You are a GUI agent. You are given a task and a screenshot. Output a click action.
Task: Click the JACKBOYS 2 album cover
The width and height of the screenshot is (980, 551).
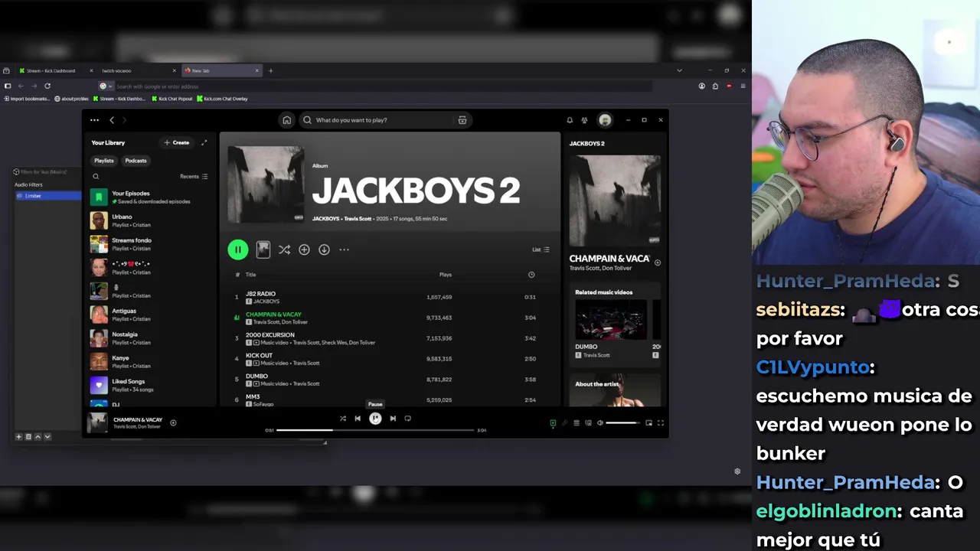[266, 185]
